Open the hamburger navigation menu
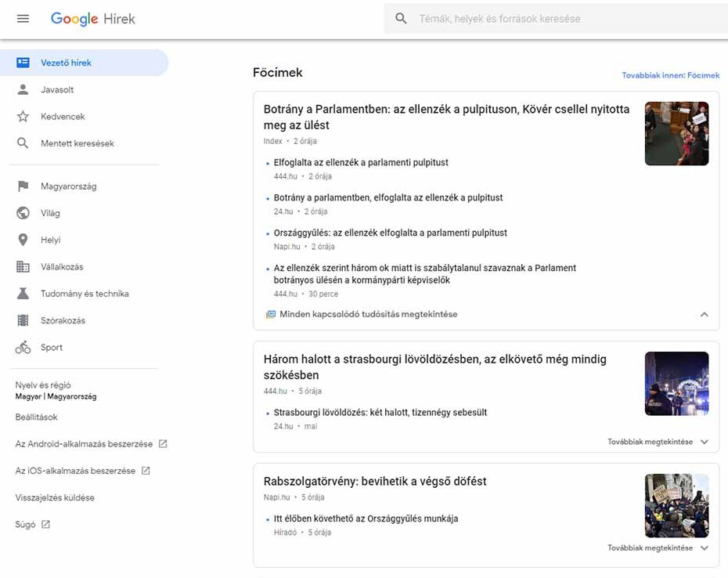Screen dimensions: 728x578 [x=22, y=18]
